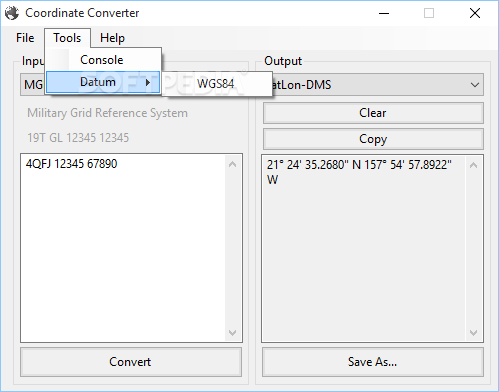This screenshot has height=392, width=499.
Task: Click the Save As... button
Action: [x=373, y=362]
